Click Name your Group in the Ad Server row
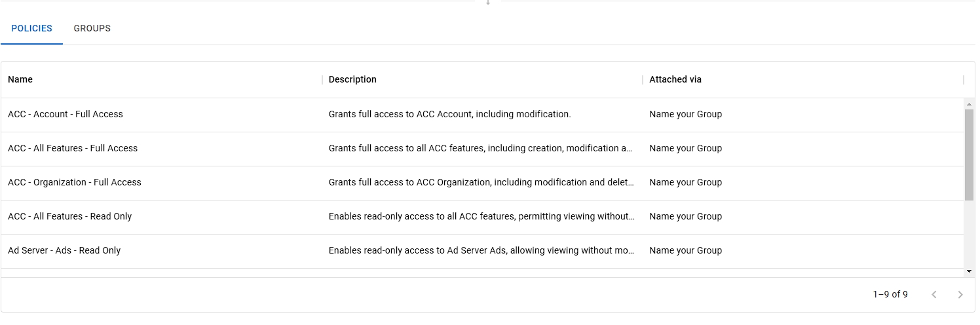 685,251
